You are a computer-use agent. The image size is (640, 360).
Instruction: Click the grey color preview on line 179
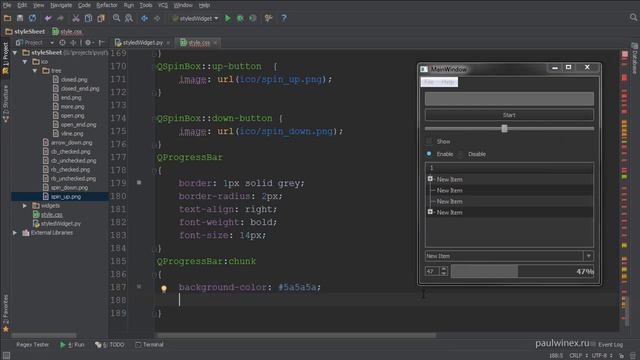pyautogui.click(x=139, y=183)
